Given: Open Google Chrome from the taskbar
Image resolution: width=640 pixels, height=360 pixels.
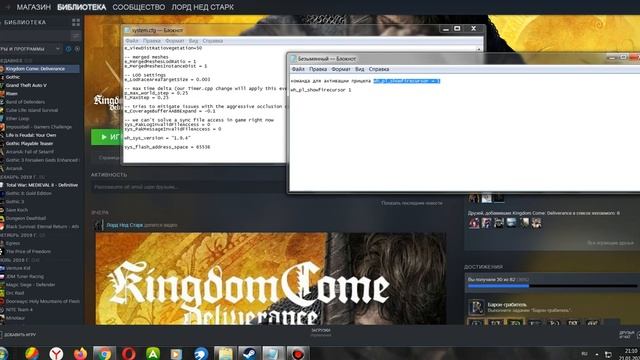Looking at the screenshot, I should point(104,353).
